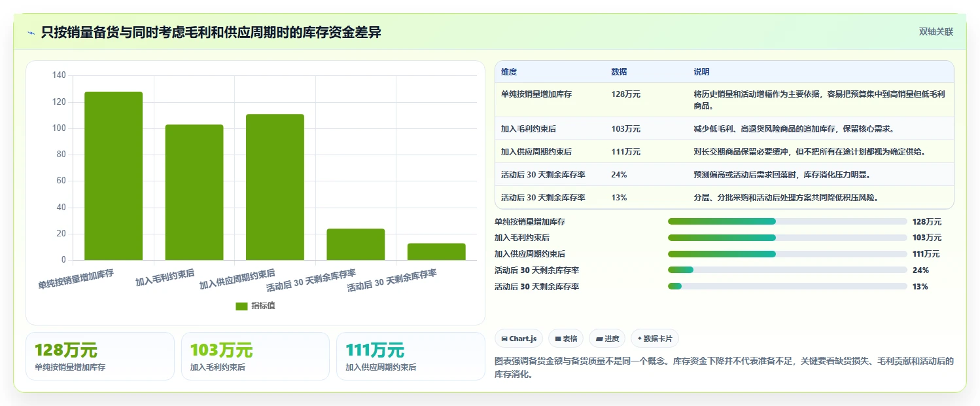This screenshot has height=406, width=980.
Task: Click the chart bar at height 24
Action: (356, 244)
